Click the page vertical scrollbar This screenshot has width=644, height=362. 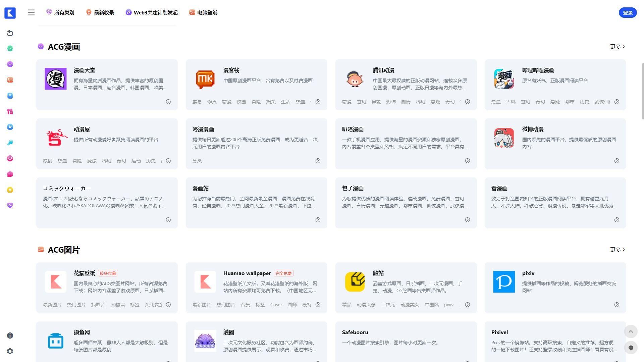[643, 91]
